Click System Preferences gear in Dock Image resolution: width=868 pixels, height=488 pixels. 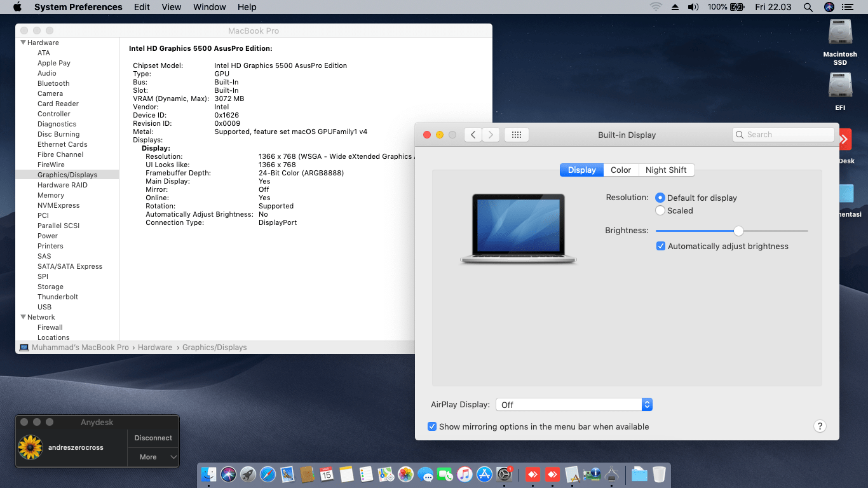click(x=504, y=474)
